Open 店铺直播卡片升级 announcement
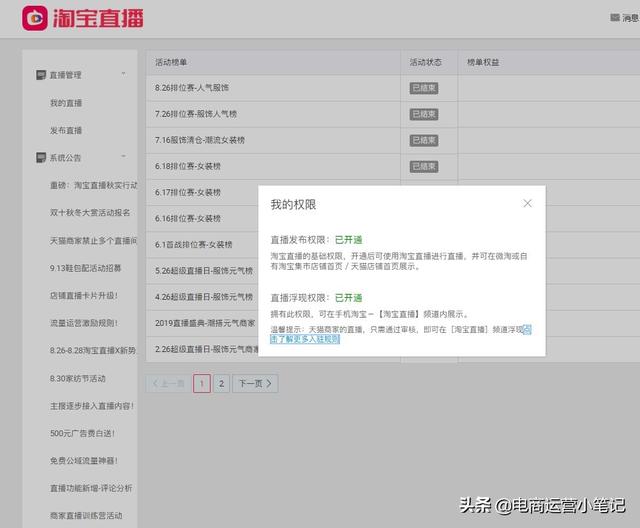 pyautogui.click(x=83, y=296)
